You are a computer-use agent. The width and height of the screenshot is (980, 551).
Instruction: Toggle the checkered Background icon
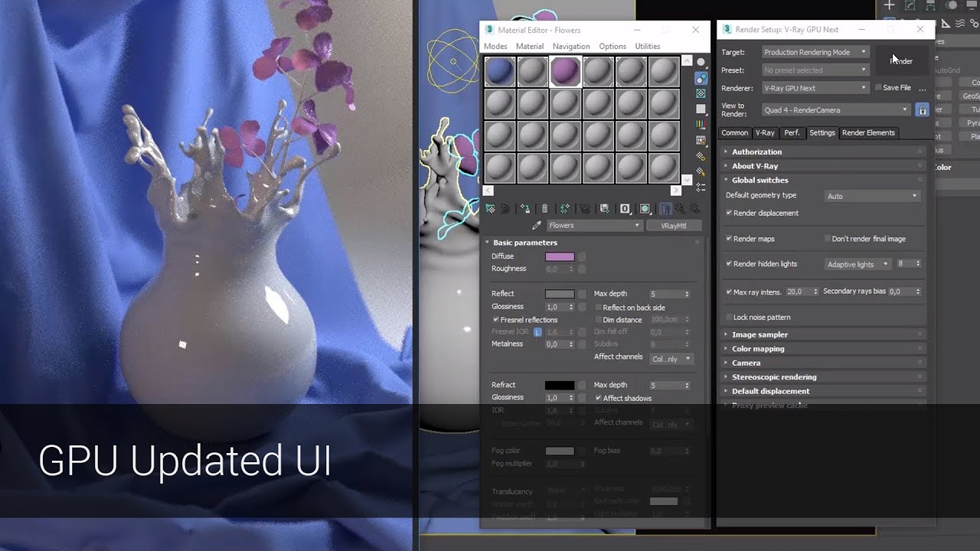701,93
